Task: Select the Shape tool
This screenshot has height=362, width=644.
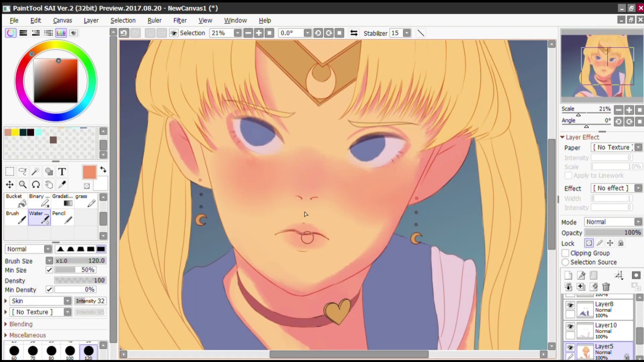Action: pyautogui.click(x=49, y=172)
